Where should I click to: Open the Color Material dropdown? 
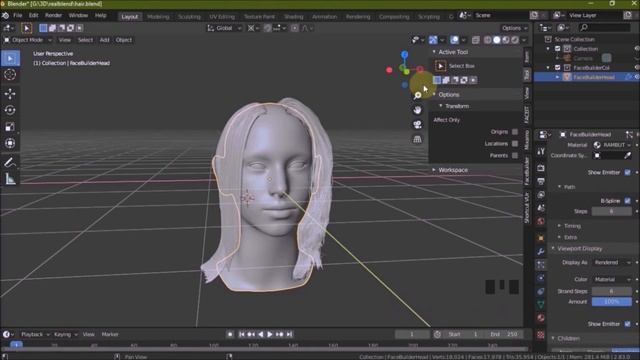click(612, 280)
